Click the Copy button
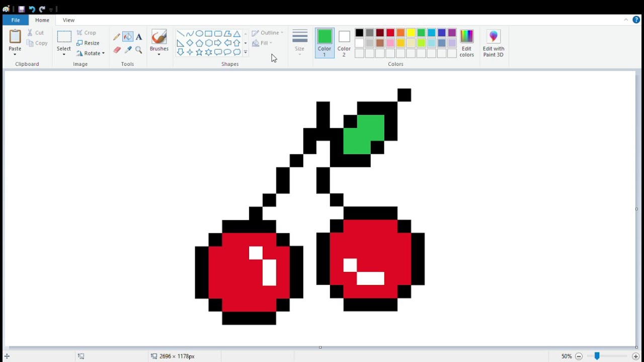Image resolution: width=644 pixels, height=362 pixels. click(37, 43)
